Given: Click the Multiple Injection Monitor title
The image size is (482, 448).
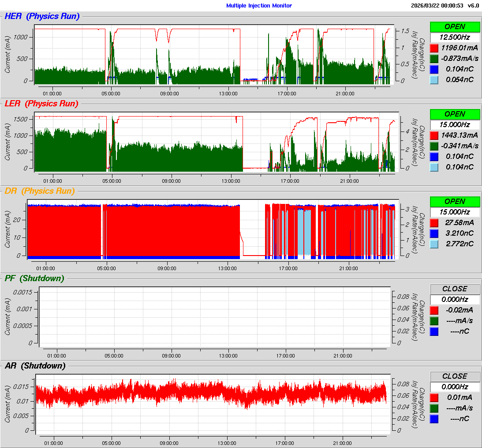Looking at the screenshot, I should 259,6.
